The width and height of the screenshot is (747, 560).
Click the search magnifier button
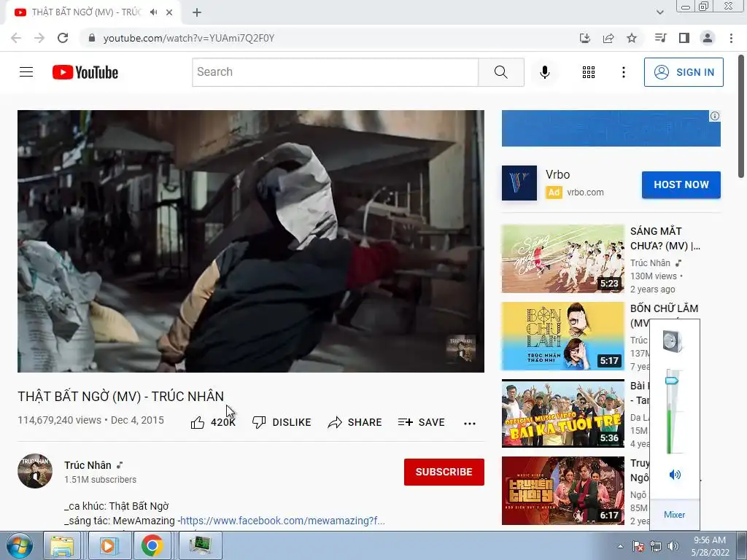[500, 72]
